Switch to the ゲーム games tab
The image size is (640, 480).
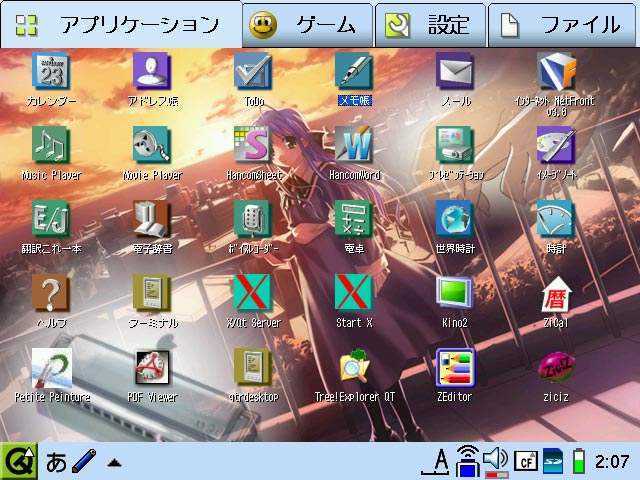click(x=308, y=25)
